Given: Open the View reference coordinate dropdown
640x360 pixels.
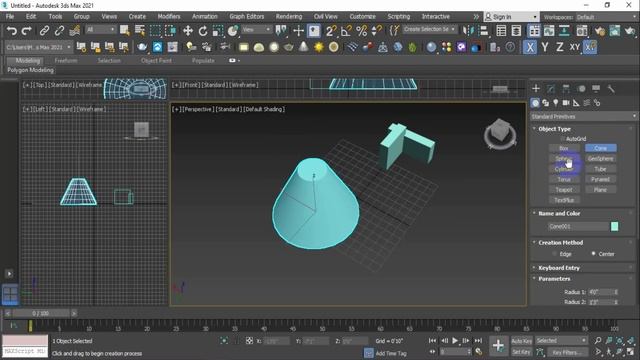Looking at the screenshot, I should tap(256, 30).
